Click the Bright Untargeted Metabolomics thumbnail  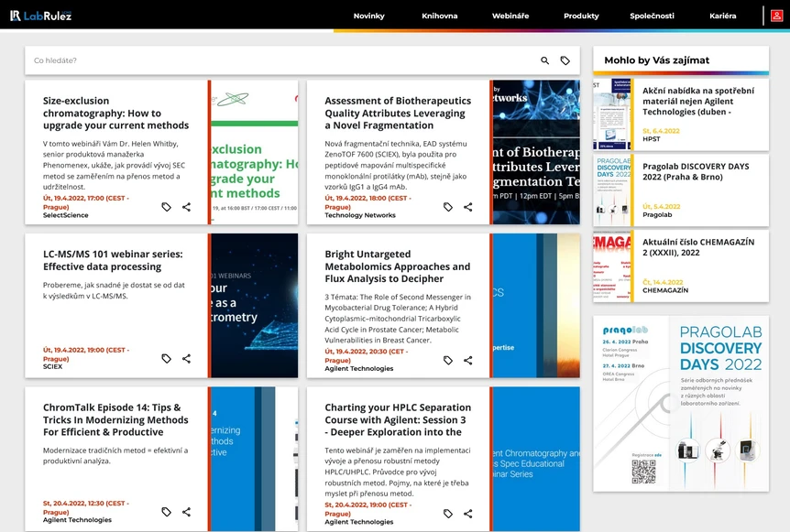tap(536, 306)
